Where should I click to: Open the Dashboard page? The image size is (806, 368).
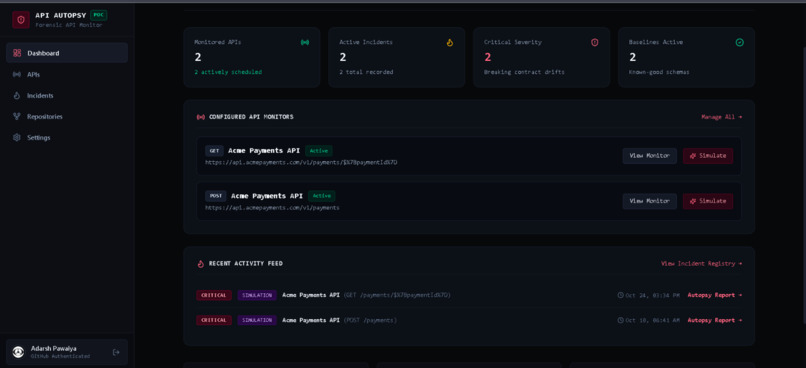(x=67, y=53)
